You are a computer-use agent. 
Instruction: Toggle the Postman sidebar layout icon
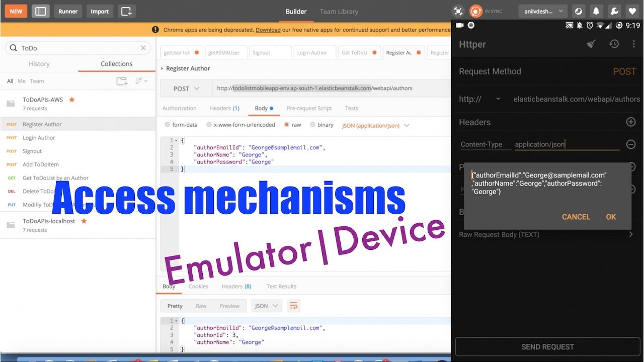coord(41,11)
